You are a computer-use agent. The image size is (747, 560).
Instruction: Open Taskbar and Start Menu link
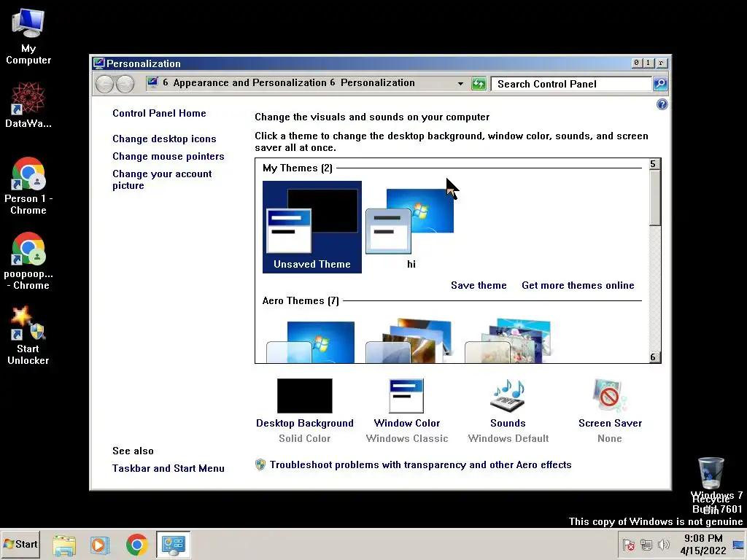tap(169, 469)
